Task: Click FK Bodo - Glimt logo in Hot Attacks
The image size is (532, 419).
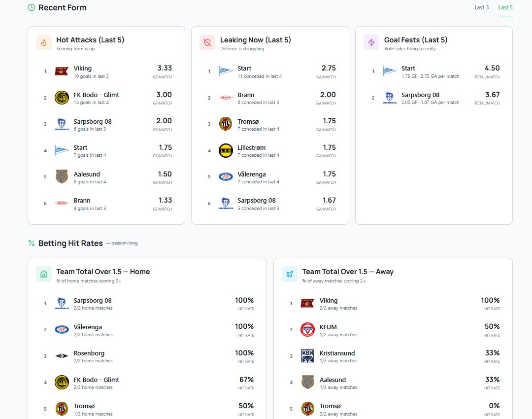Action: tap(62, 98)
